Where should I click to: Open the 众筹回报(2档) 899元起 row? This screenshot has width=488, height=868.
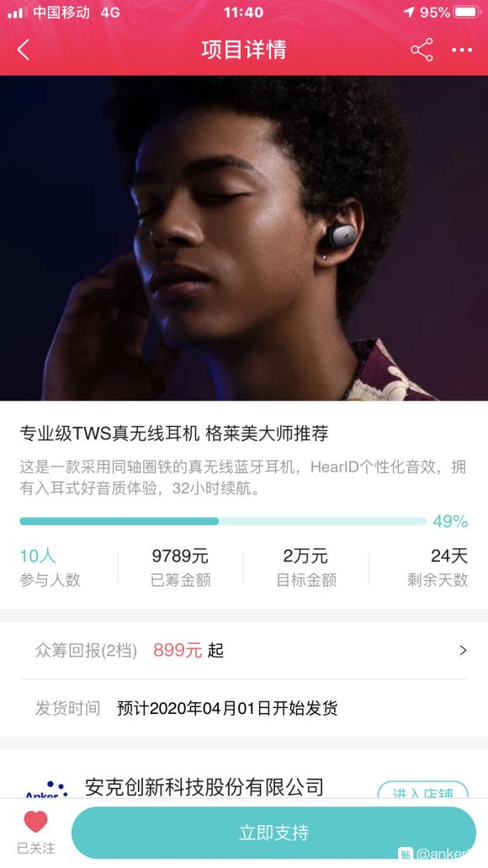[x=244, y=651]
